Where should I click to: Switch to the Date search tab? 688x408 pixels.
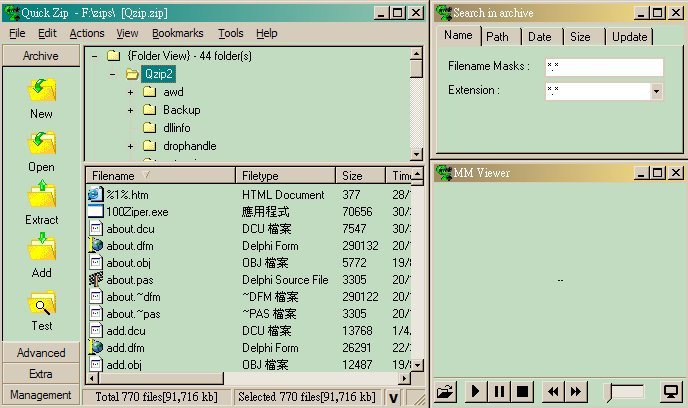[540, 37]
